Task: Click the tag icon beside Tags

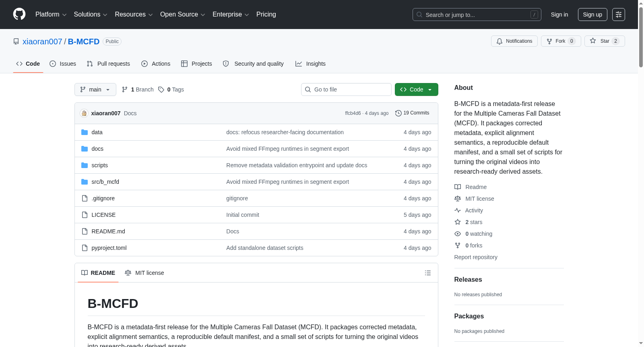Action: click(x=161, y=89)
